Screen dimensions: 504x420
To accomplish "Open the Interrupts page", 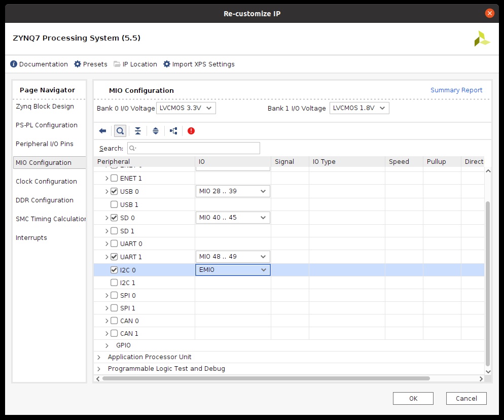I will click(x=31, y=238).
